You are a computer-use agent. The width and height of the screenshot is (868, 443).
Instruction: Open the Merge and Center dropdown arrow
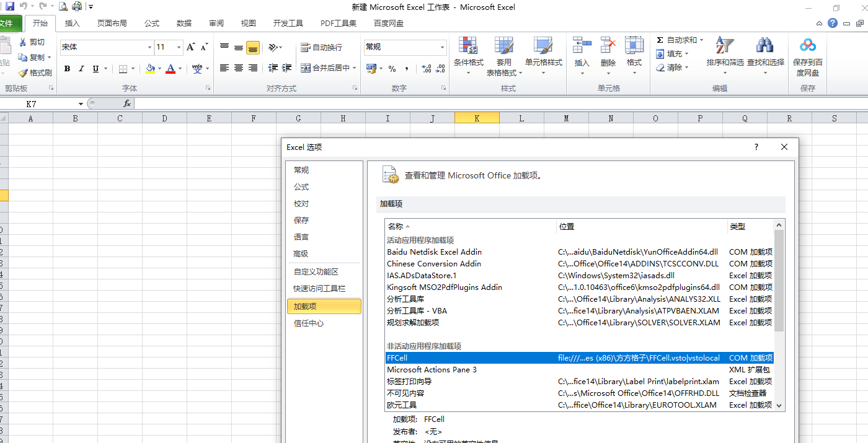(354, 68)
